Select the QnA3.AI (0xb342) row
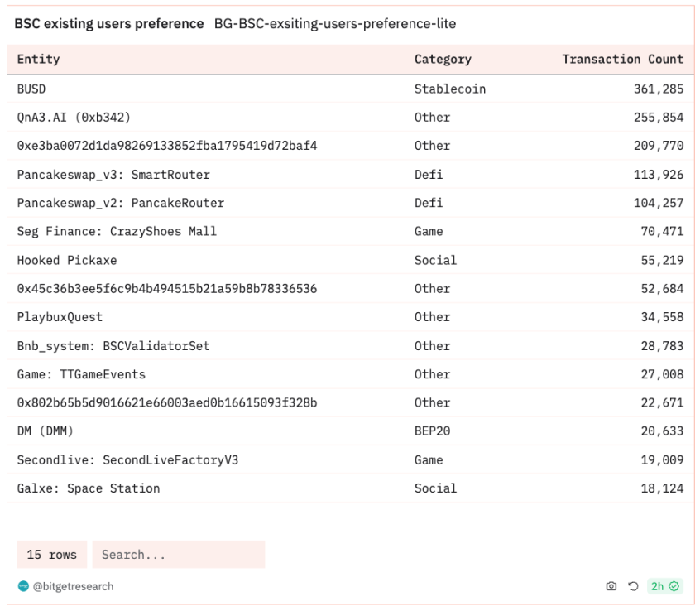The image size is (700, 611). click(x=351, y=118)
